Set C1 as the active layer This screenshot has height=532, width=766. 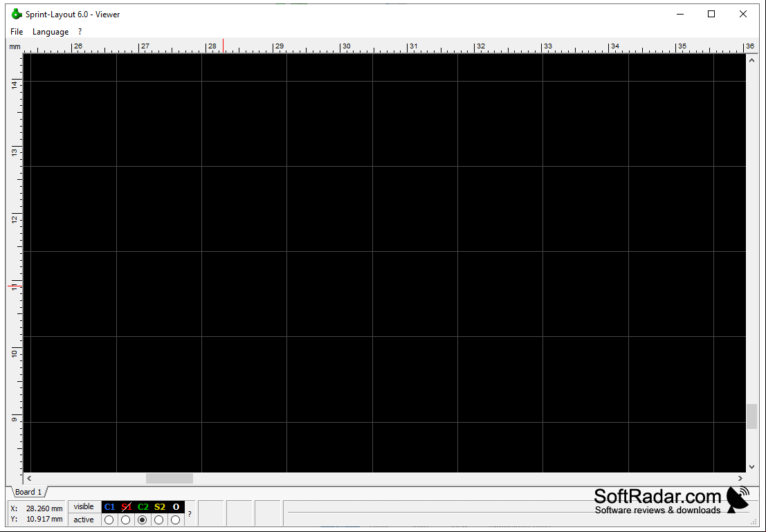109,520
